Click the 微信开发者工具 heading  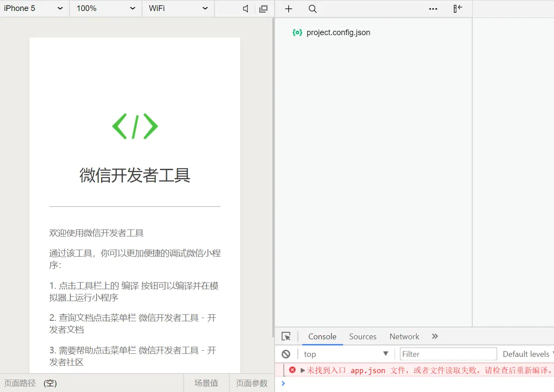(x=135, y=175)
